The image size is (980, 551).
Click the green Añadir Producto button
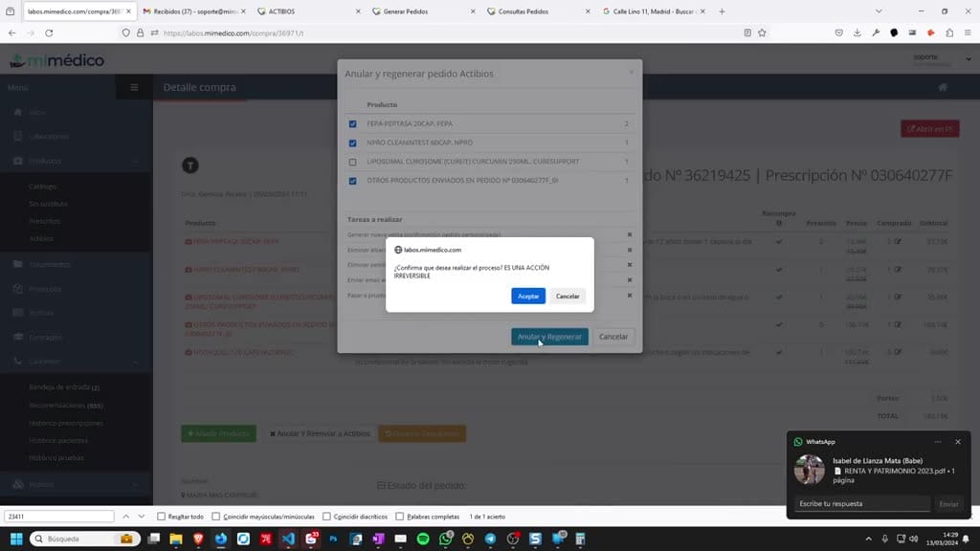point(219,433)
